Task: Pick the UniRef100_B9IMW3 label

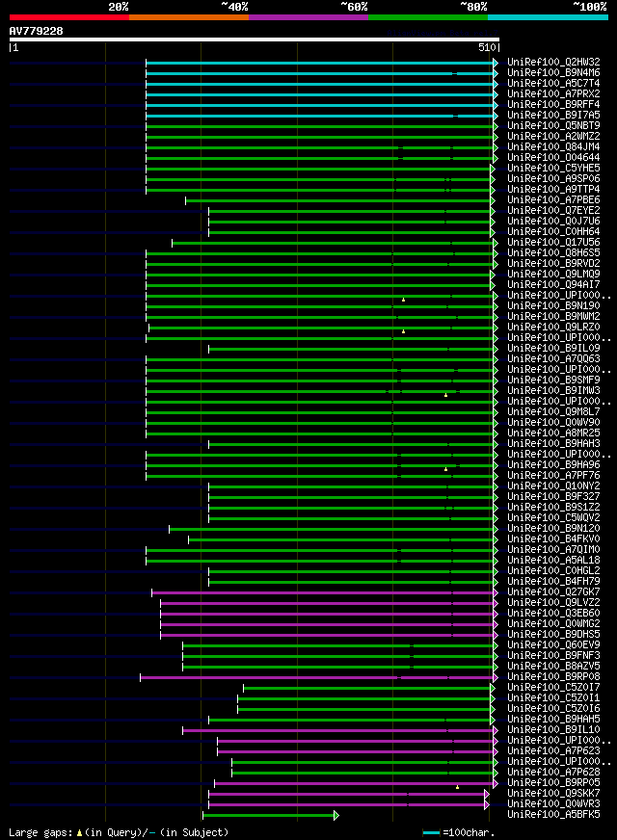Action: 553,391
